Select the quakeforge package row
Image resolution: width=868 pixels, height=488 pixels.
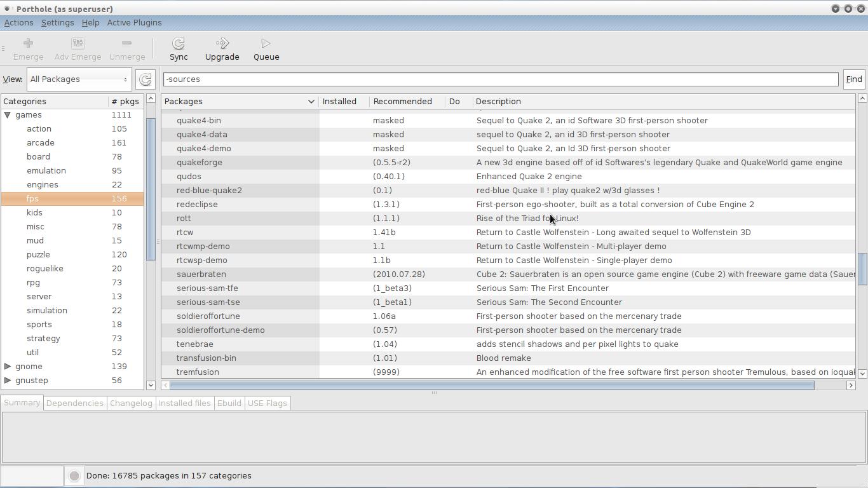508,163
